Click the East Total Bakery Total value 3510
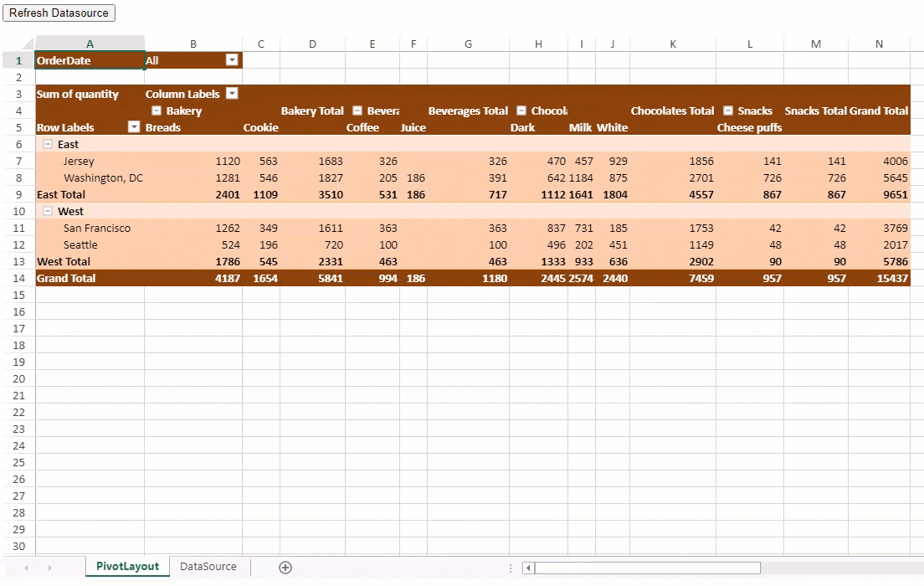924x586 pixels. tap(331, 194)
